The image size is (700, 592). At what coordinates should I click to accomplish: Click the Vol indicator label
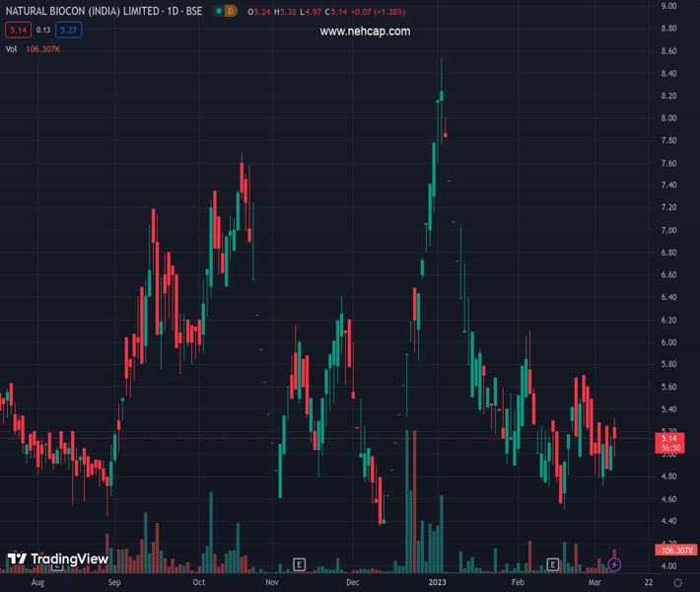click(11, 48)
